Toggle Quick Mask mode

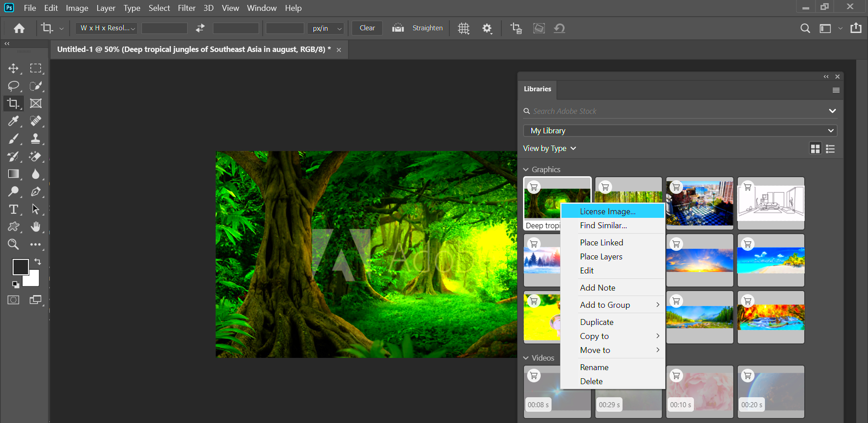(x=14, y=300)
